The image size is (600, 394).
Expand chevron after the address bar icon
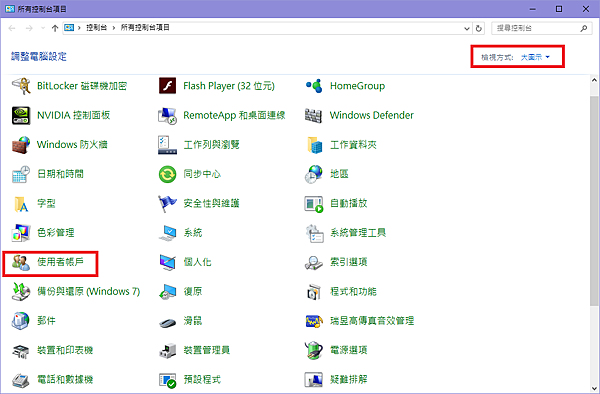click(x=79, y=28)
